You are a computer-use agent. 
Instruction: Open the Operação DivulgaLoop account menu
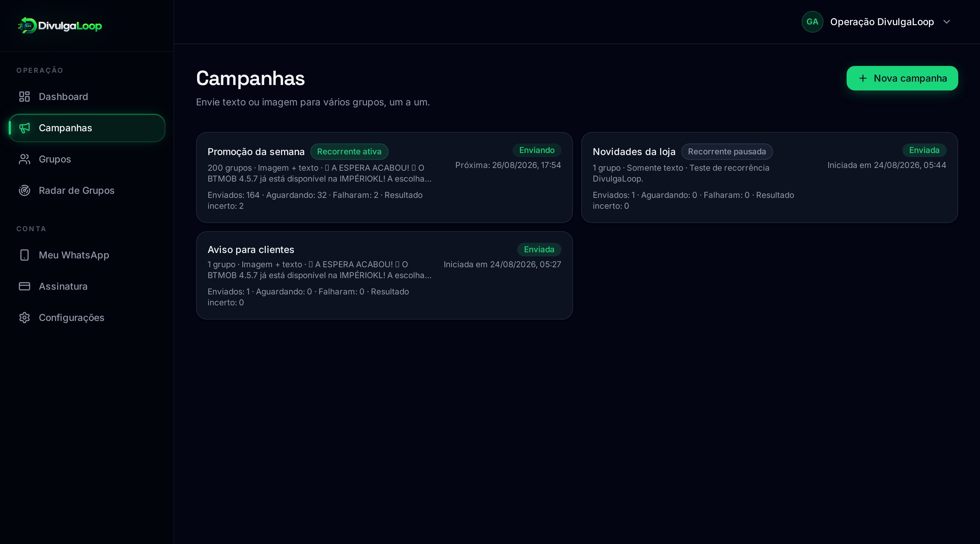point(877,22)
